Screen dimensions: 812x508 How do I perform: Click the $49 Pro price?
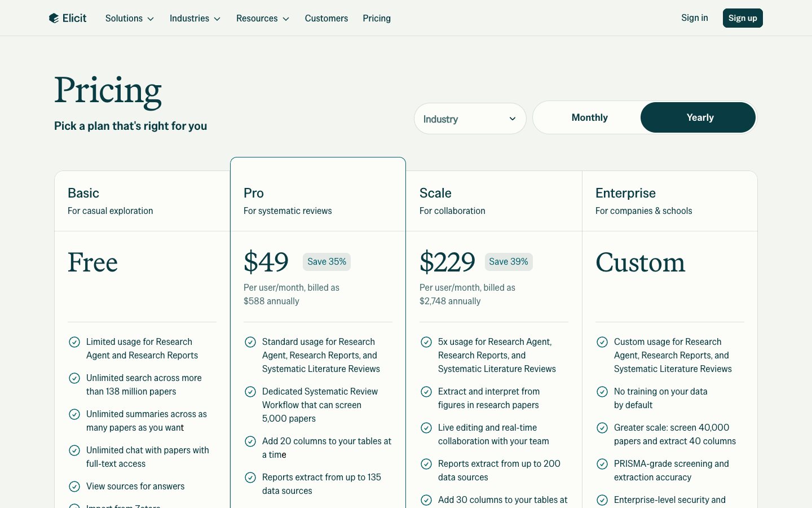coord(266,262)
